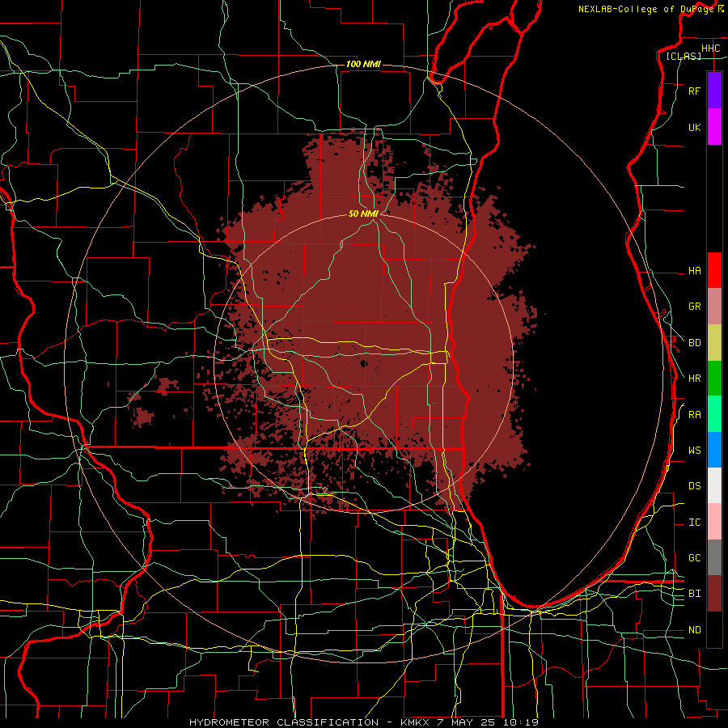Click the HYDROMETEOR CLASSIFICATION title text
The image size is (728, 728).
click(x=284, y=722)
